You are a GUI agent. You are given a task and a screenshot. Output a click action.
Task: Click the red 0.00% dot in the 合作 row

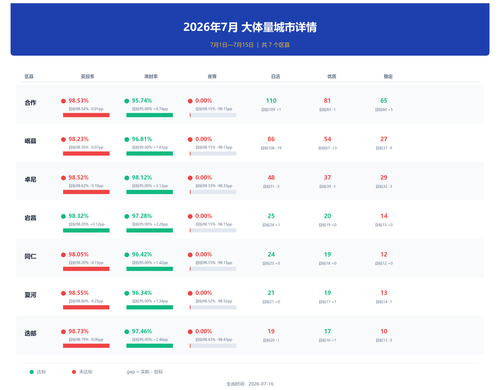(x=190, y=101)
